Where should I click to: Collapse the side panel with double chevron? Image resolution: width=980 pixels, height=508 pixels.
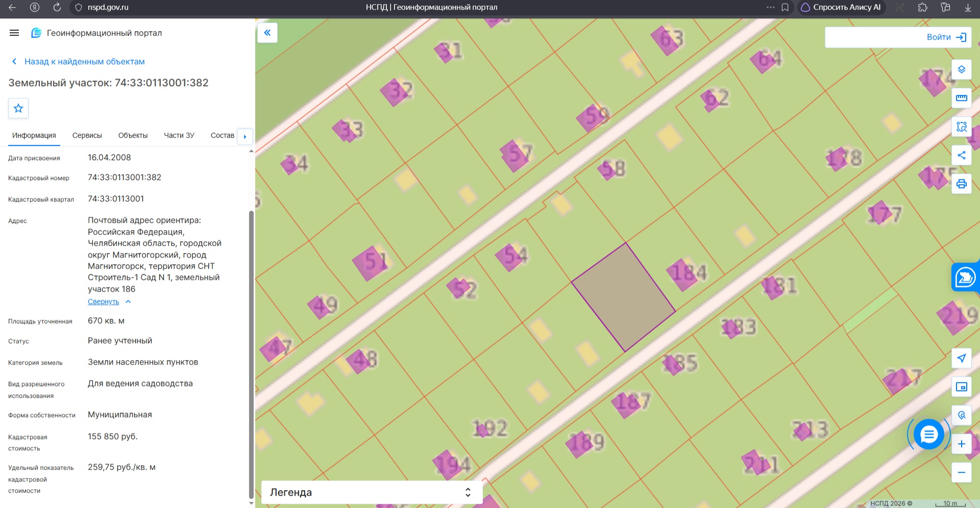(x=267, y=33)
